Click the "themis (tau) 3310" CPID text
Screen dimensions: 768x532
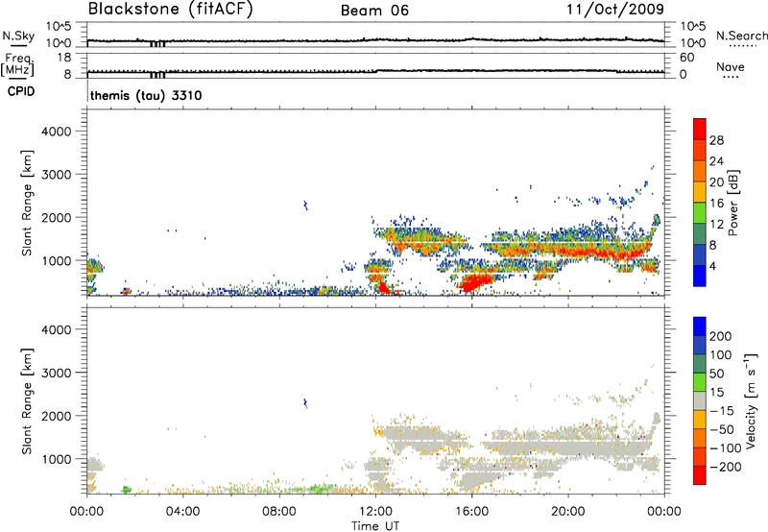click(146, 95)
